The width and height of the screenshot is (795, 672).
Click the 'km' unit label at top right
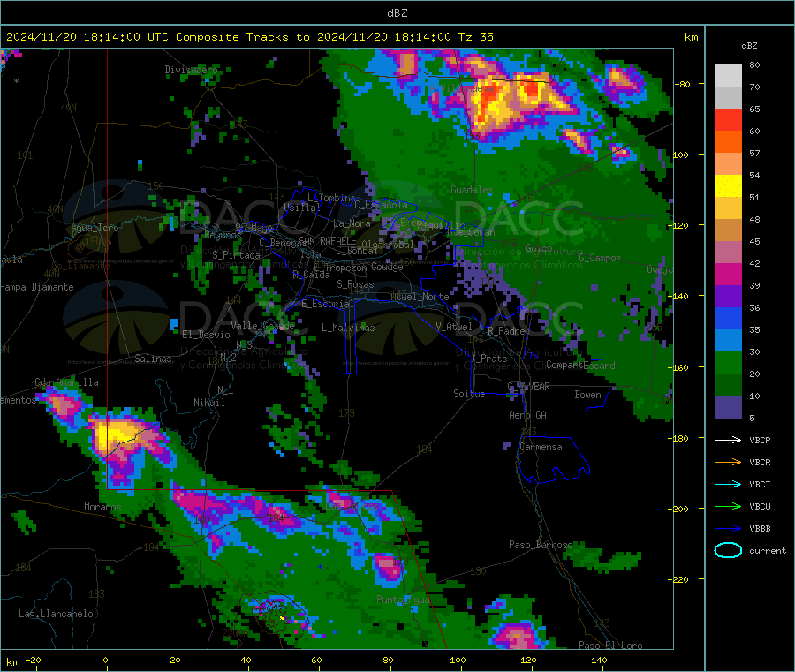pos(691,37)
